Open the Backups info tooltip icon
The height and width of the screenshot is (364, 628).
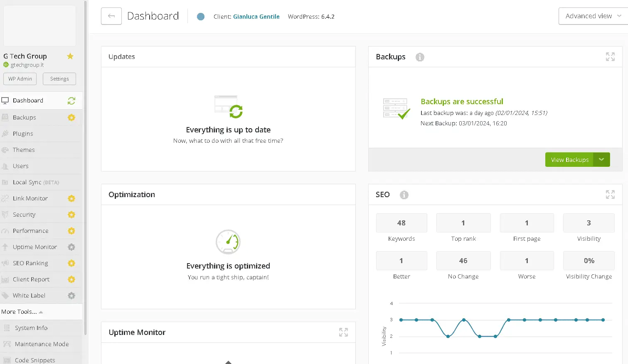pyautogui.click(x=419, y=57)
